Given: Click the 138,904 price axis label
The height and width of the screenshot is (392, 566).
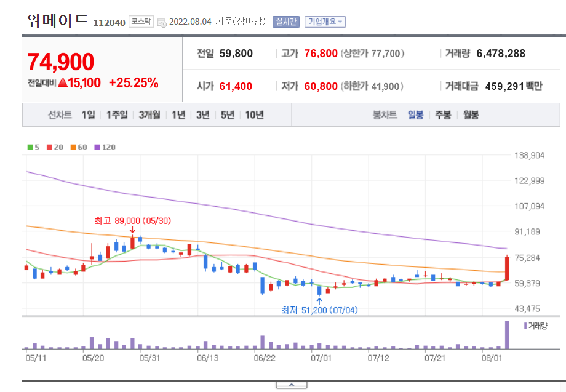Looking at the screenshot, I should point(529,156).
